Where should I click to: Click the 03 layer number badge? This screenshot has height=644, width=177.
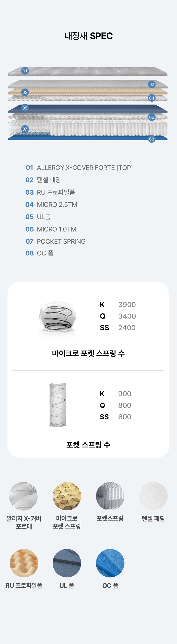[x=25, y=93]
